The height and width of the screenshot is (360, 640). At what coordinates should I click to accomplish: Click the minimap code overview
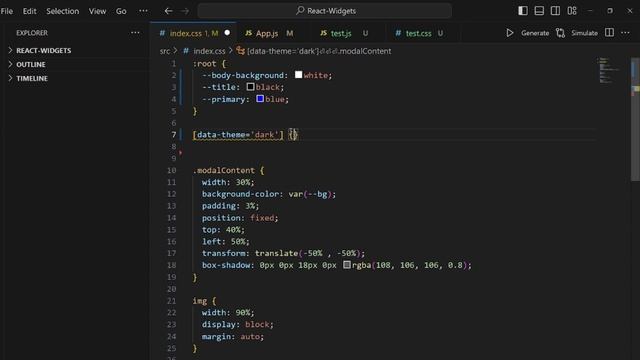608,71
